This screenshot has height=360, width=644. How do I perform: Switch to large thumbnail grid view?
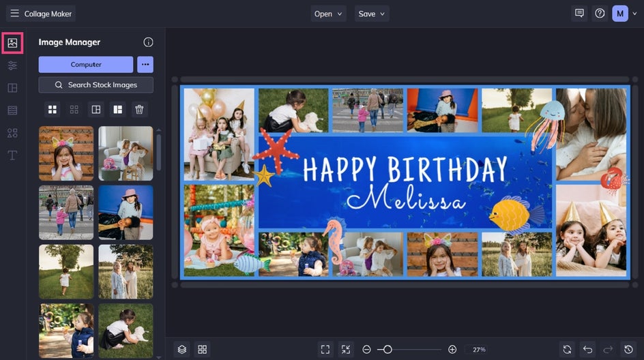(x=53, y=110)
